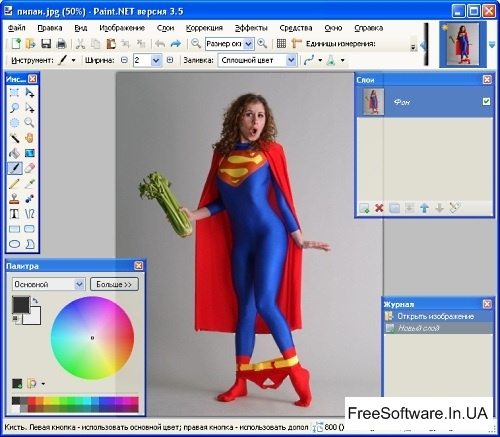Reset colors to black and white

click(x=15, y=319)
